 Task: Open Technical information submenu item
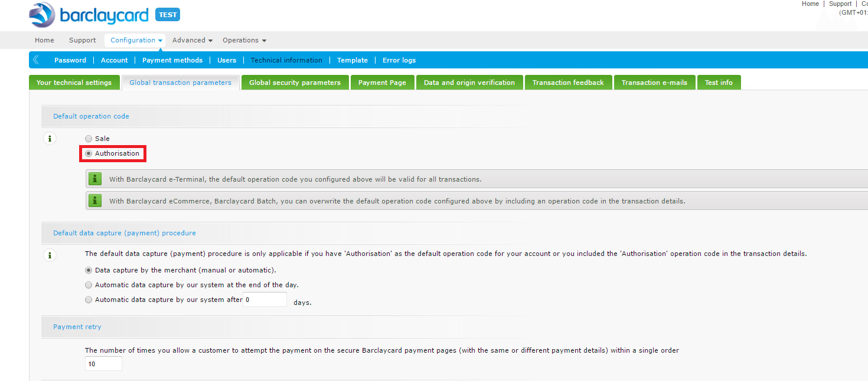point(286,60)
